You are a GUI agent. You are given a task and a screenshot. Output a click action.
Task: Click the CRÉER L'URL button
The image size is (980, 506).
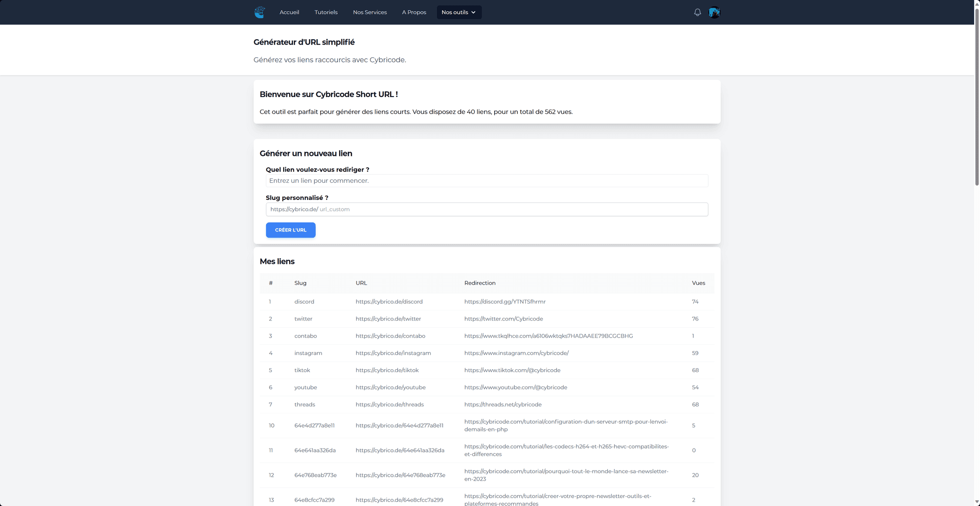pos(290,230)
